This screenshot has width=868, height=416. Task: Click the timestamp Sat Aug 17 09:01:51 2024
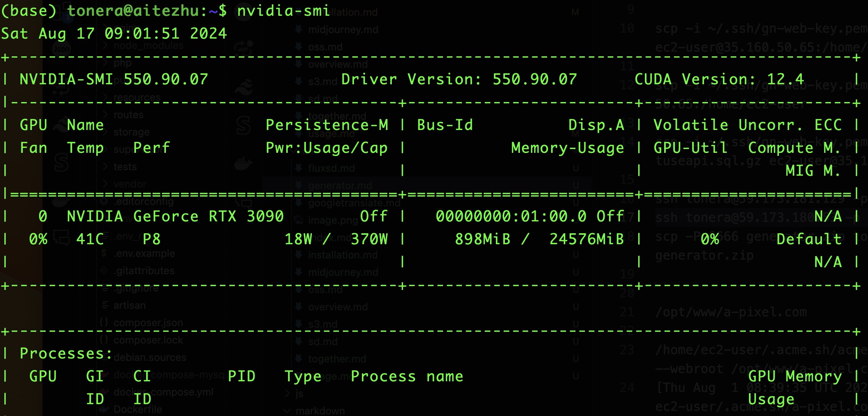[x=114, y=33]
